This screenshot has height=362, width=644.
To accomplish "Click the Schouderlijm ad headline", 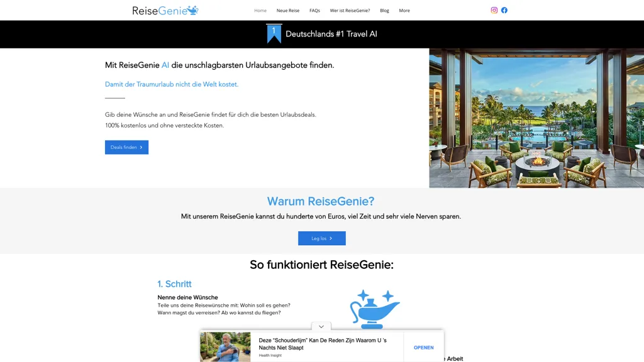I will (x=323, y=344).
